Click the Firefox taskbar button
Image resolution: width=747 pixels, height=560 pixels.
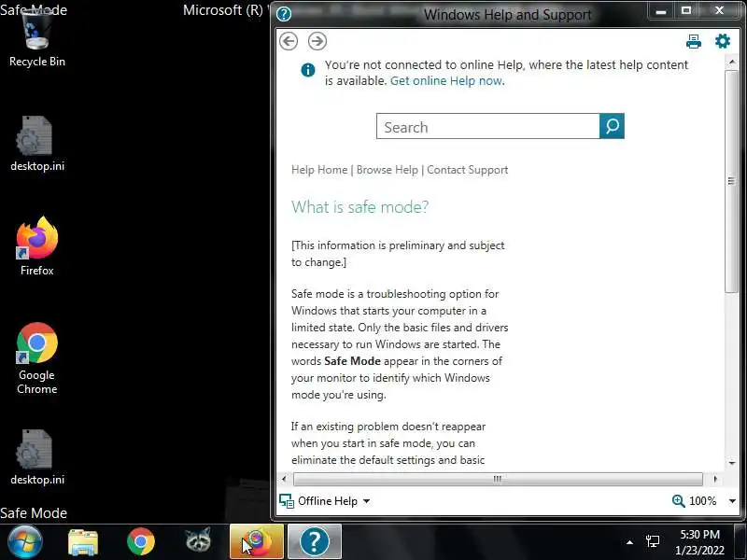(x=257, y=542)
